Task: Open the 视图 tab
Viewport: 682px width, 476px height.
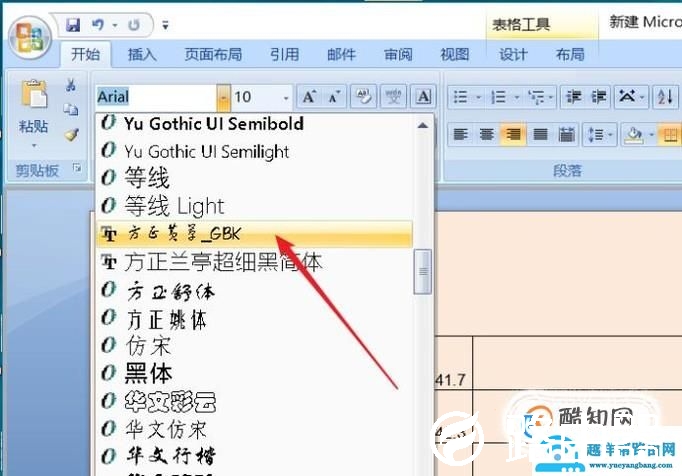Action: click(x=455, y=54)
